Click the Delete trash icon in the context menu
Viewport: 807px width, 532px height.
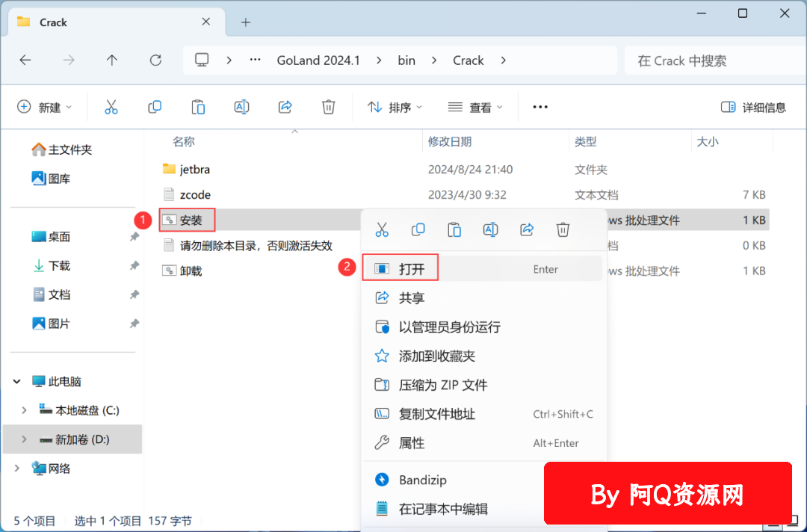tap(563, 229)
